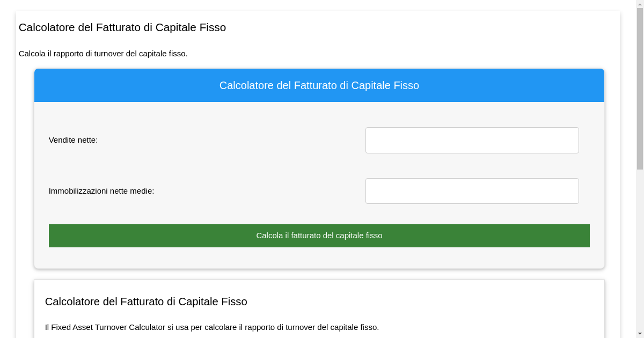Click the green calculate button's label text
The image size is (644, 338).
[319, 236]
